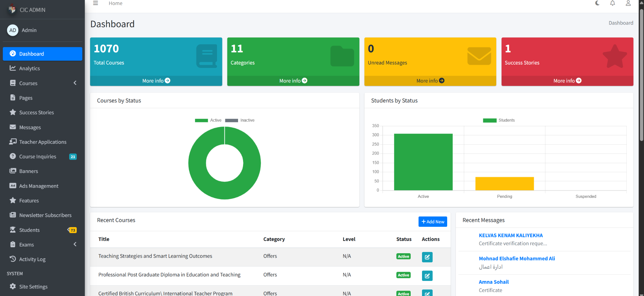Open Activity Log history item

point(32,259)
